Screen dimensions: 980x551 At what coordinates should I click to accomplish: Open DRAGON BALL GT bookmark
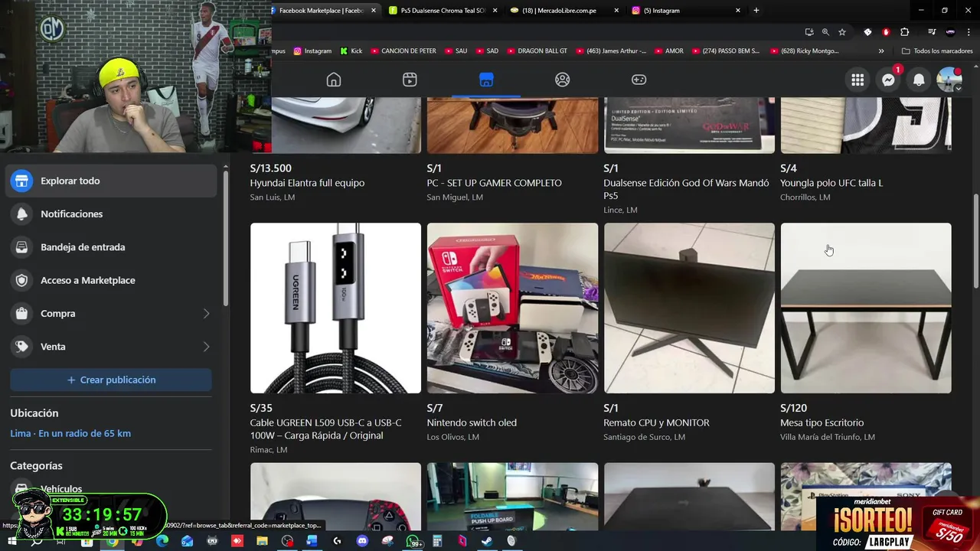click(536, 51)
